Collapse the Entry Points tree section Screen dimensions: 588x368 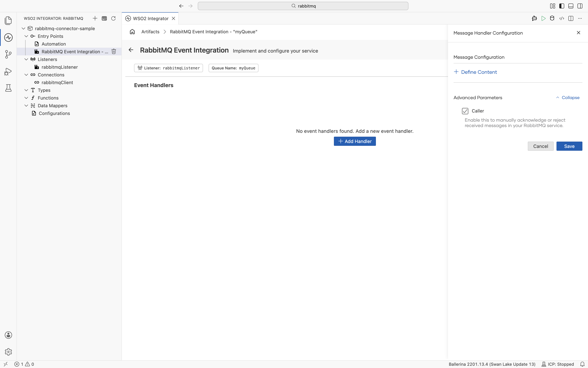(x=26, y=36)
